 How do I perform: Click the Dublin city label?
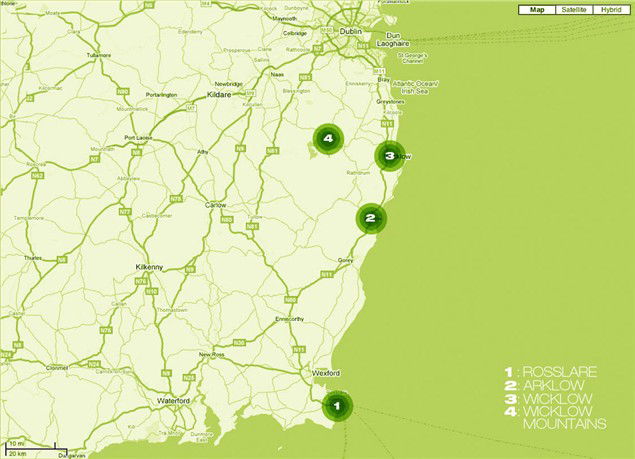coord(351,32)
